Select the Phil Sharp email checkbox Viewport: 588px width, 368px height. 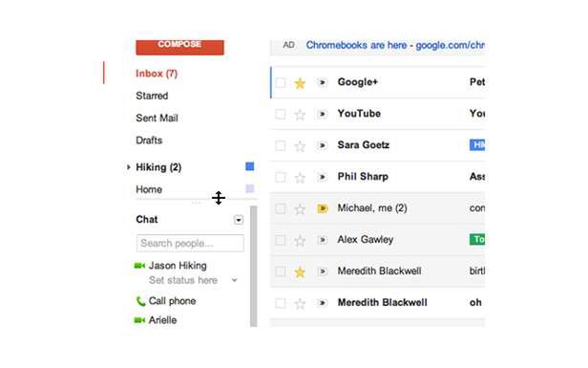tap(280, 177)
